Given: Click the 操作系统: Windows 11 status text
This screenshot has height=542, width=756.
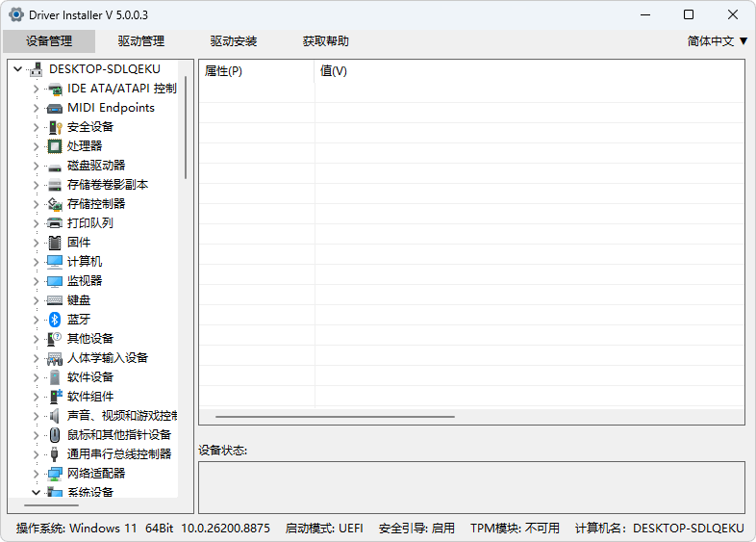Looking at the screenshot, I should 77,529.
